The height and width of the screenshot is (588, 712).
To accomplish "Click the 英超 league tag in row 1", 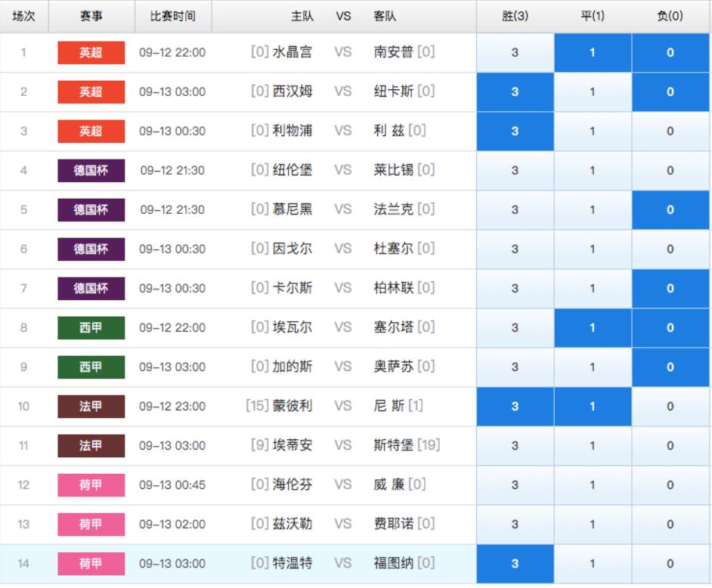I will pos(91,53).
